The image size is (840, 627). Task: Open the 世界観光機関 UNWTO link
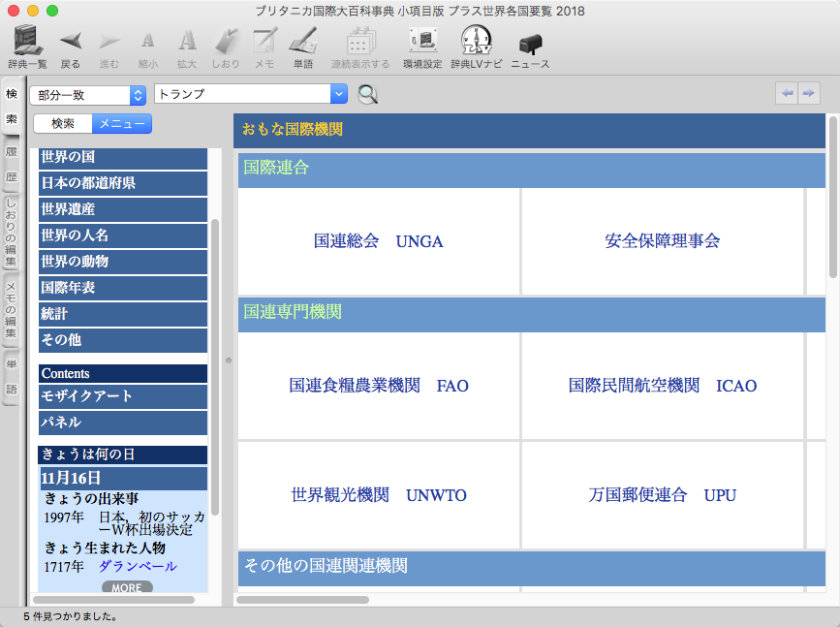click(x=378, y=495)
